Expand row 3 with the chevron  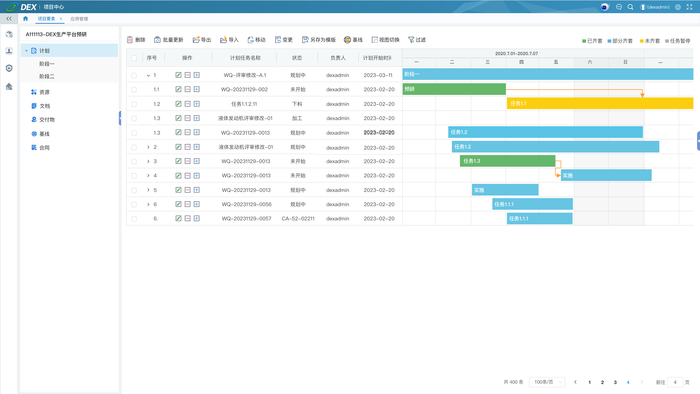(x=148, y=161)
